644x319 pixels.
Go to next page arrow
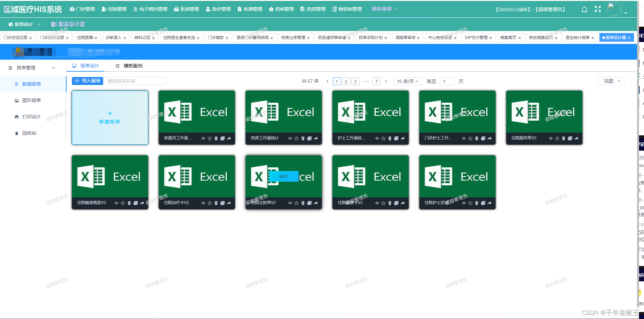pyautogui.click(x=386, y=81)
